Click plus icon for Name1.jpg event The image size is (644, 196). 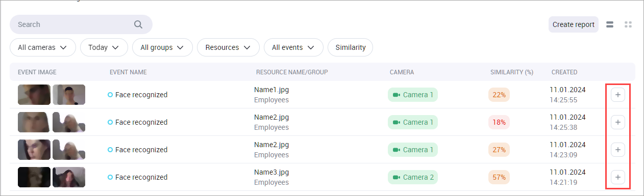pos(618,95)
